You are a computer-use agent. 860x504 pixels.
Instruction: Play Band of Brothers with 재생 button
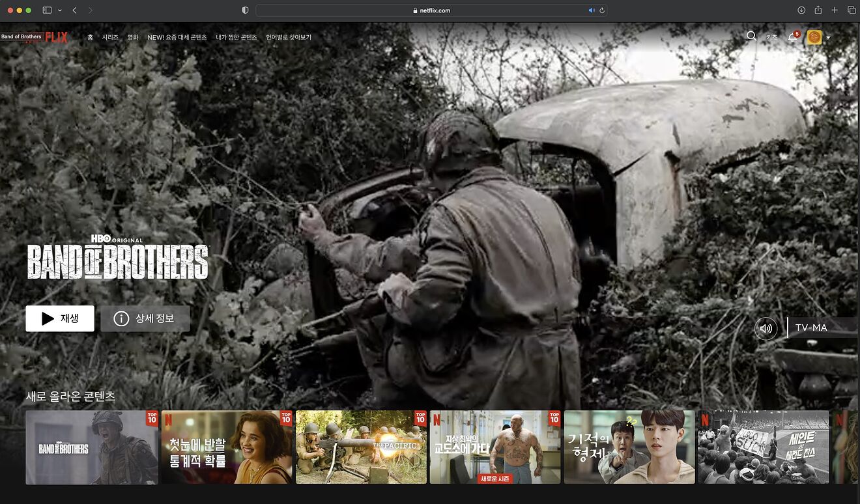pos(60,318)
